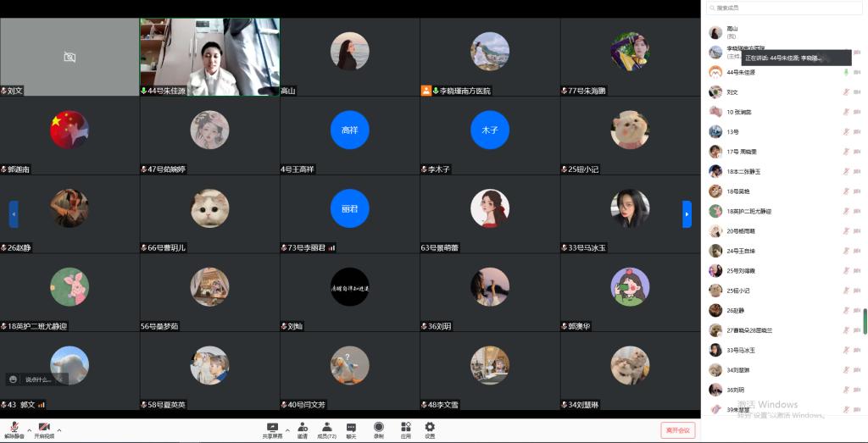This screenshot has height=443, width=868.
Task: Unmute microphone via 解除静音
Action: coord(14,429)
